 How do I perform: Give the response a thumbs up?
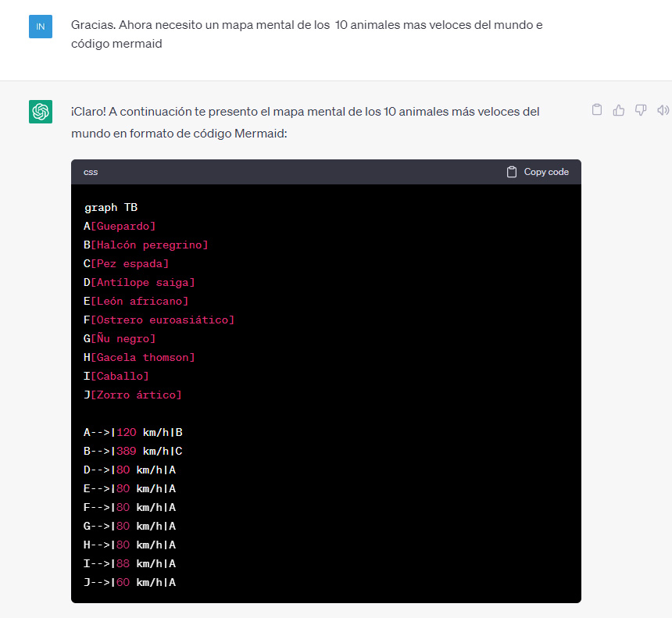[618, 110]
